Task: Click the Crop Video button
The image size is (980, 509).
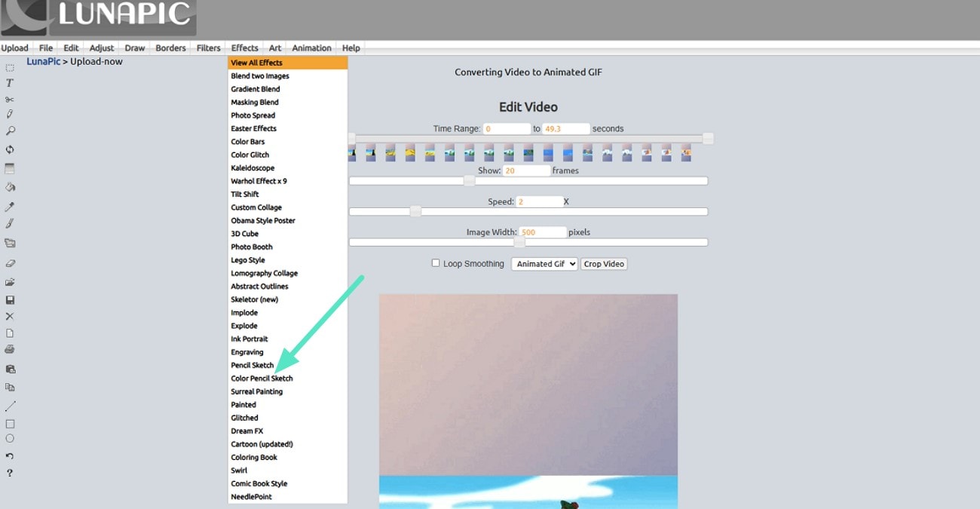Action: 605,264
